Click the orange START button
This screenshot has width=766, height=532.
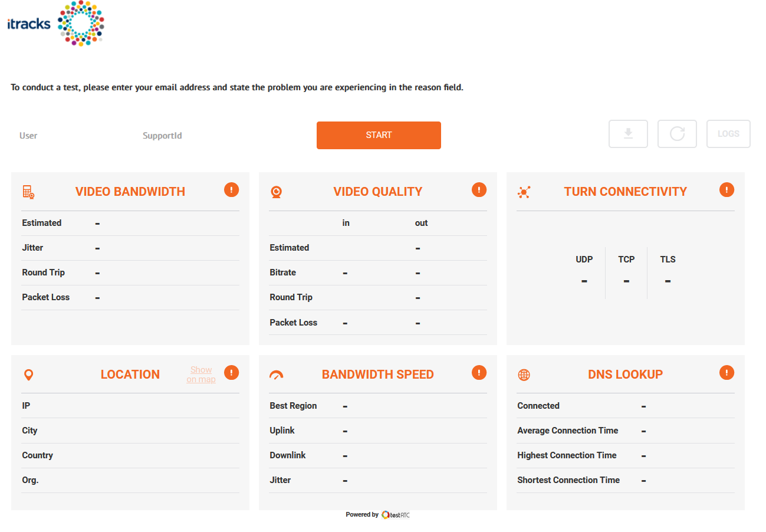tap(379, 135)
